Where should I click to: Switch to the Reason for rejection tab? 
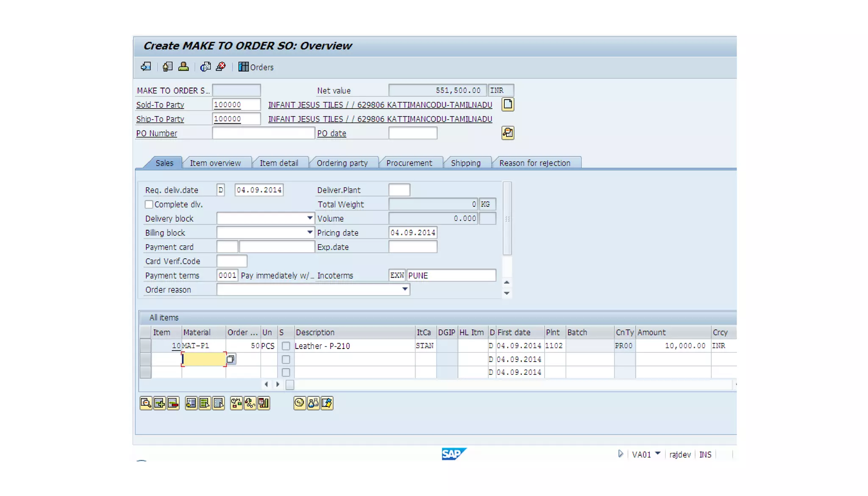pyautogui.click(x=535, y=163)
